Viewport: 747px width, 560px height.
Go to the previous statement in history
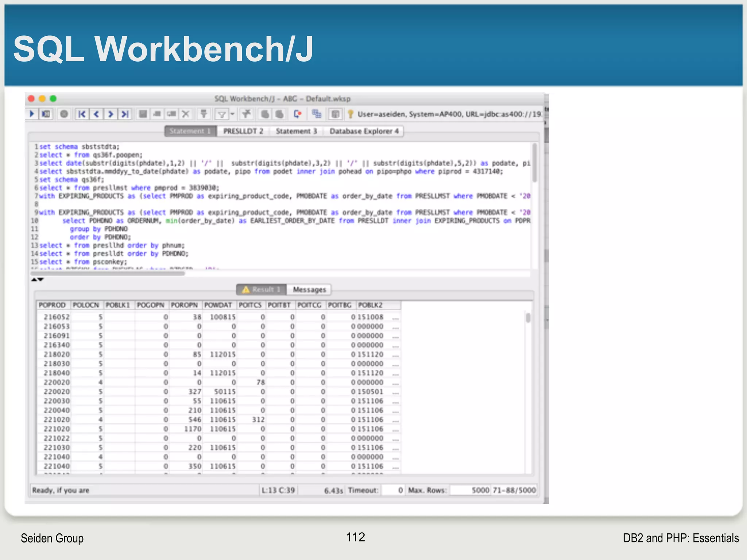tap(96, 114)
